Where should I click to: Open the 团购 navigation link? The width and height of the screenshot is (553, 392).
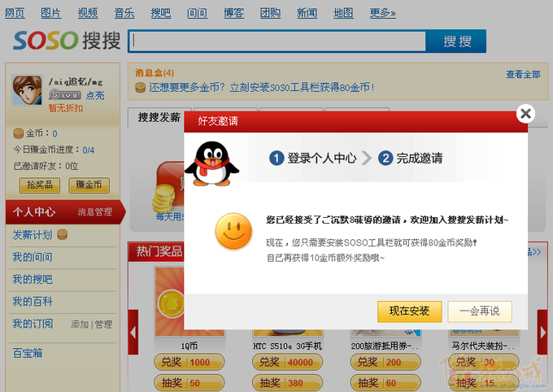[270, 13]
